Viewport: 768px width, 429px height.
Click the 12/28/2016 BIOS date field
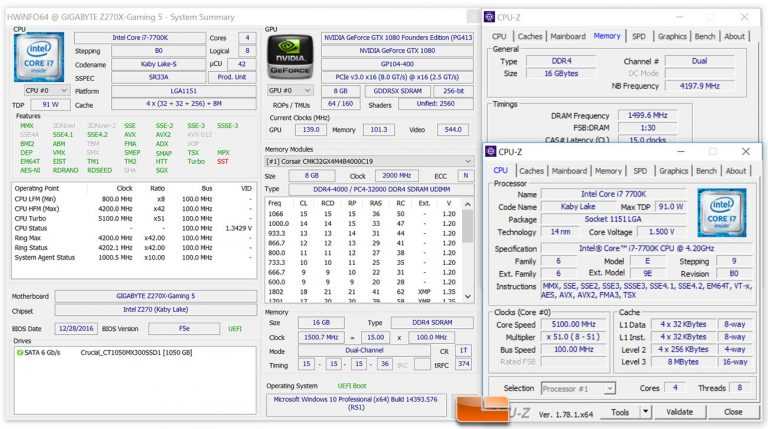(76, 329)
